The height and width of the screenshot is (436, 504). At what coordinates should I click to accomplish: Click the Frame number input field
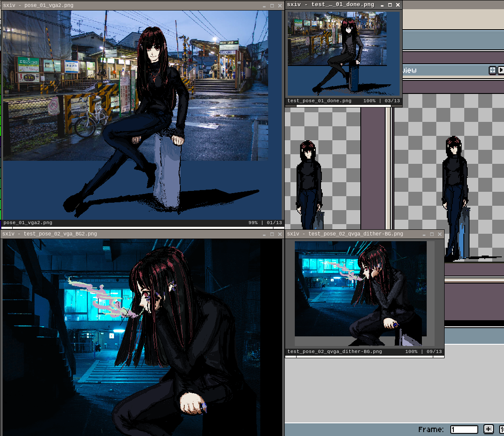(x=464, y=429)
